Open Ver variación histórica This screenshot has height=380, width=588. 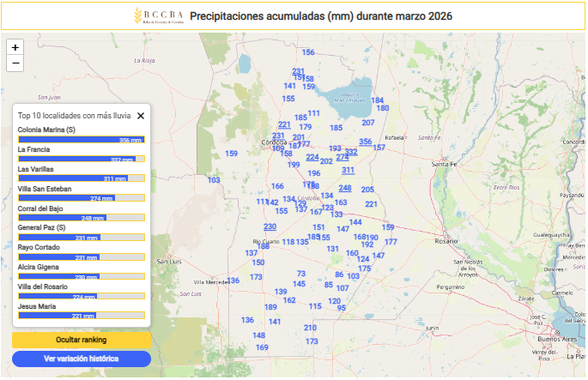tap(82, 359)
